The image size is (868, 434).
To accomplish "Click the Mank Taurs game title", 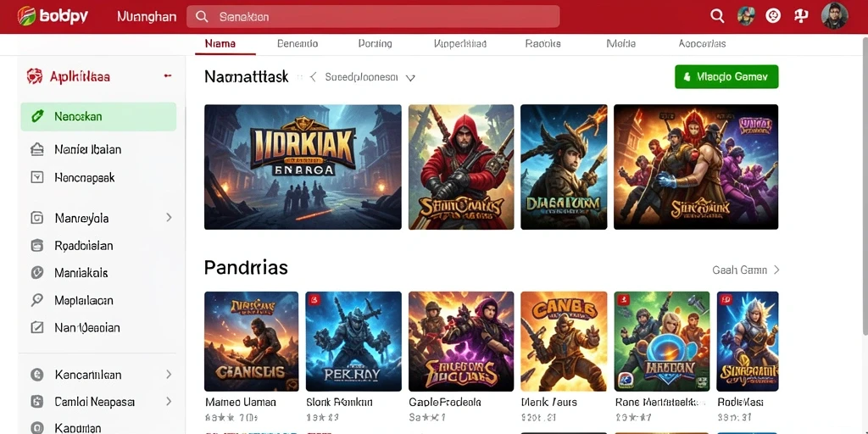I will [x=549, y=403].
